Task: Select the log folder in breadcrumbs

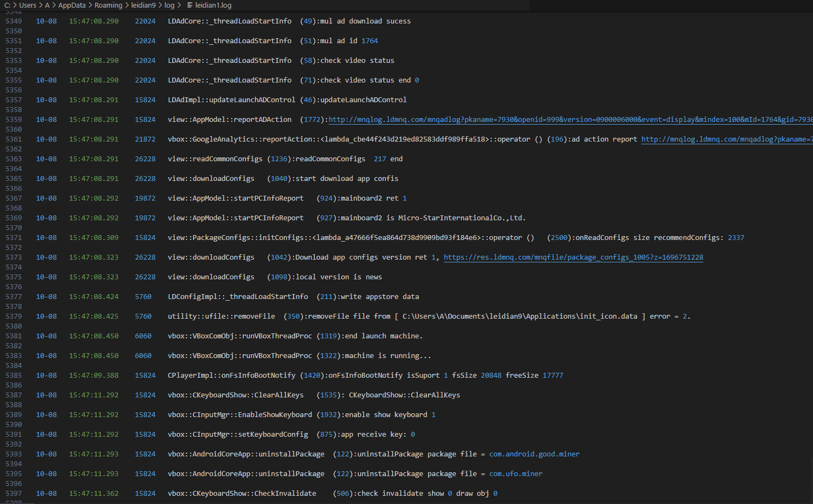Action: tap(169, 5)
